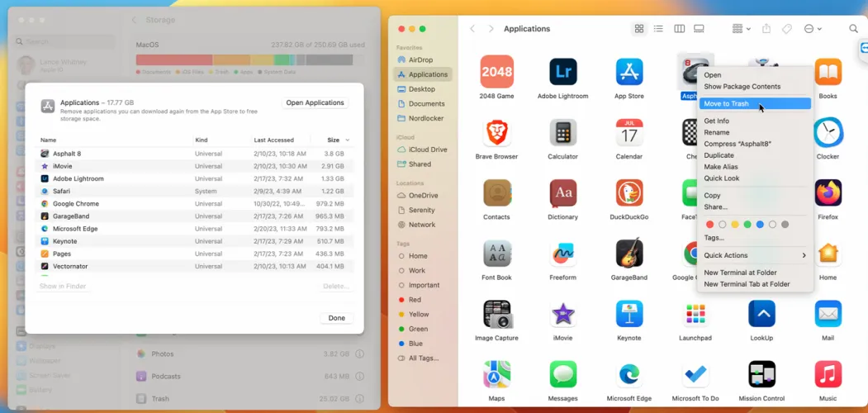Image resolution: width=868 pixels, height=413 pixels.
Task: Select the Adobe Lightroom app icon
Action: (562, 73)
